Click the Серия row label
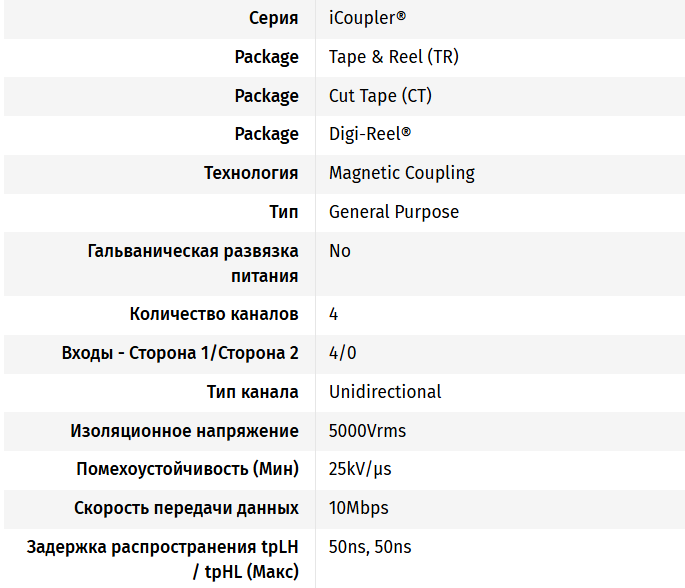This screenshot has width=685, height=588. (x=273, y=18)
